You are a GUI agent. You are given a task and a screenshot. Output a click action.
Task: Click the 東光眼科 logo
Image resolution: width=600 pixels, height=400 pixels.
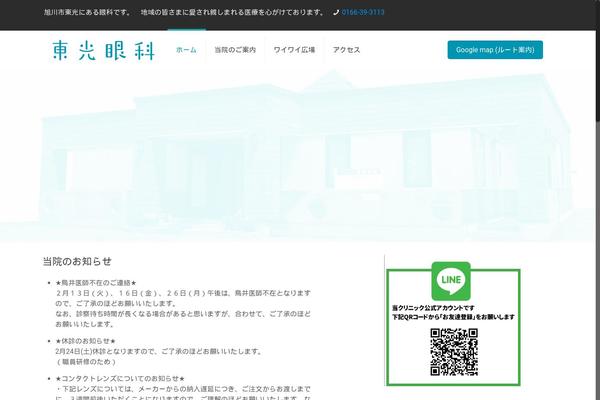(104, 50)
